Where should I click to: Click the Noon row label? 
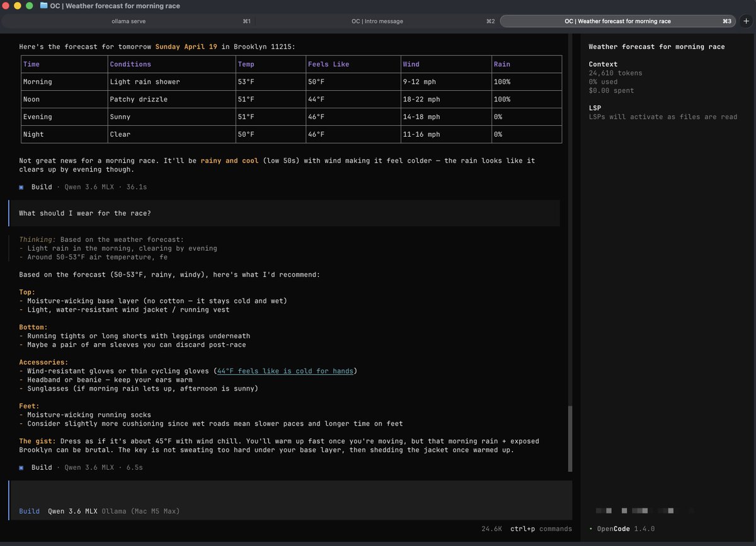(31, 100)
